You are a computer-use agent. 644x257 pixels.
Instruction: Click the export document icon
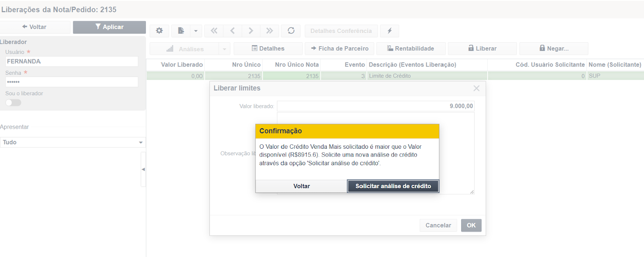(181, 31)
